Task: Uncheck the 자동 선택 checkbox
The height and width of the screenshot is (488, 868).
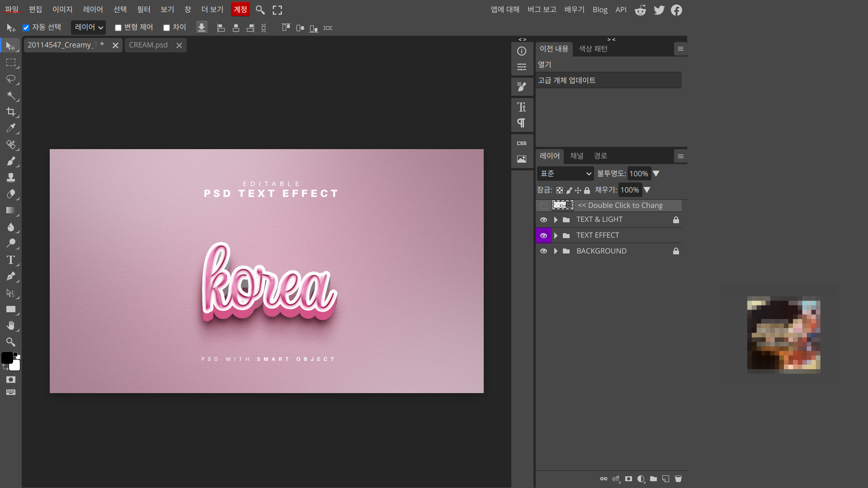Action: pos(26,28)
